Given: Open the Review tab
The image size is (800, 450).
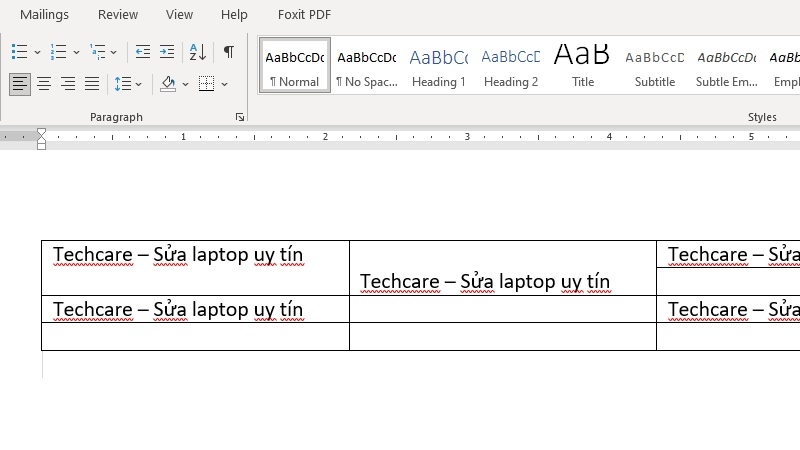Looking at the screenshot, I should pyautogui.click(x=118, y=15).
